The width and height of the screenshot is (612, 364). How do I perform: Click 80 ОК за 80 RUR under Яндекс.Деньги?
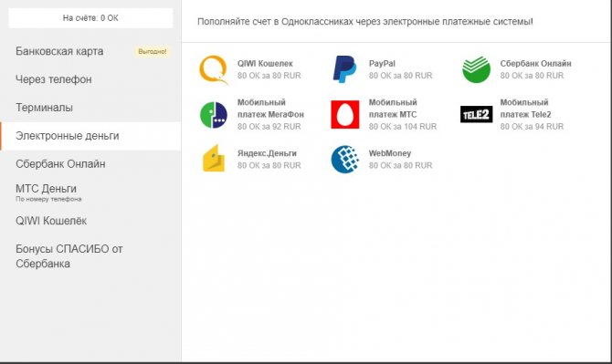coord(269,165)
